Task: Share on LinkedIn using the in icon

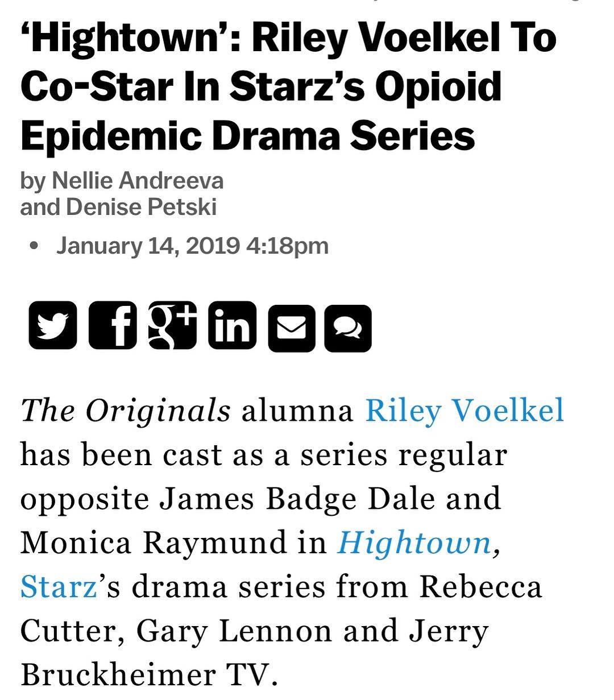Action: (x=233, y=325)
